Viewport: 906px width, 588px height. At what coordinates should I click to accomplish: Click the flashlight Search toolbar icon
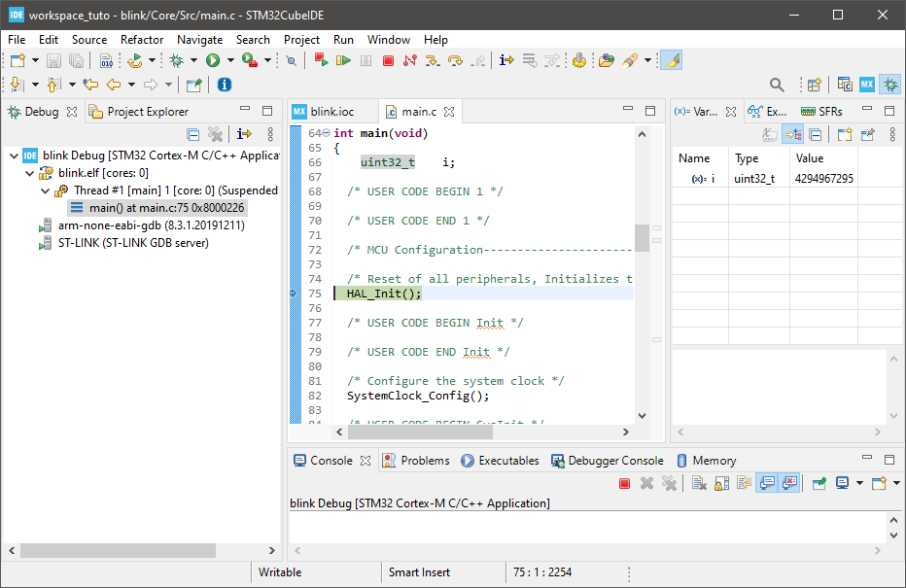click(x=630, y=60)
